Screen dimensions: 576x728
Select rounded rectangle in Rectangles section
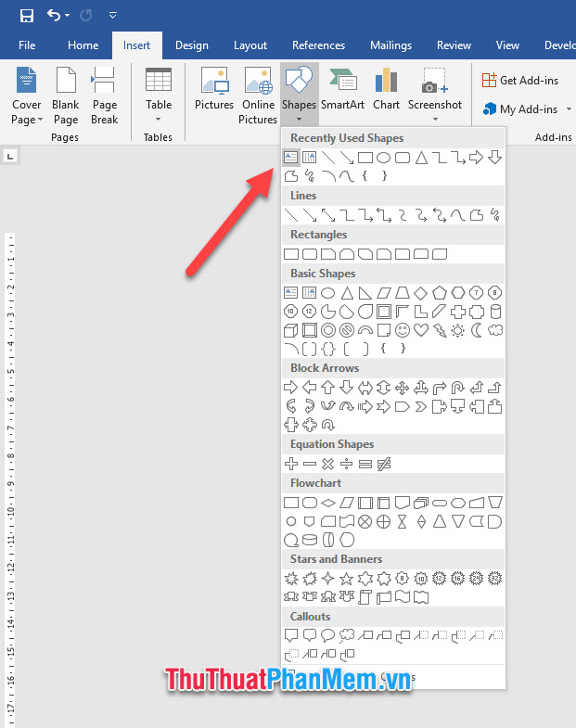310,254
